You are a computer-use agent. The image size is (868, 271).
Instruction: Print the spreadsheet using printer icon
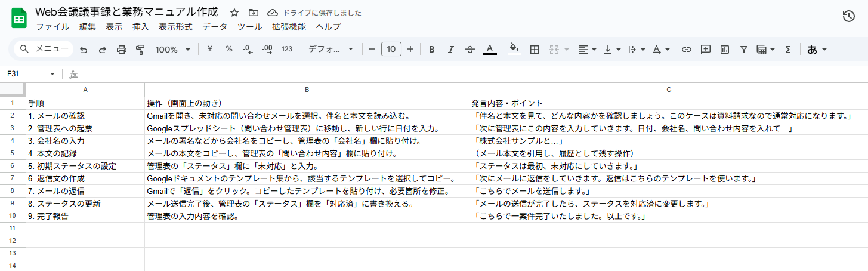122,50
